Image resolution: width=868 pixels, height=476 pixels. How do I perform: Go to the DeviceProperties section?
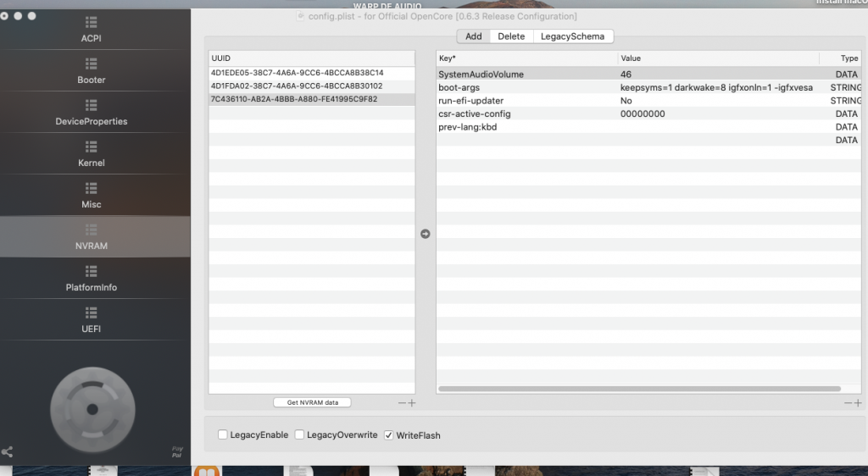pyautogui.click(x=92, y=113)
